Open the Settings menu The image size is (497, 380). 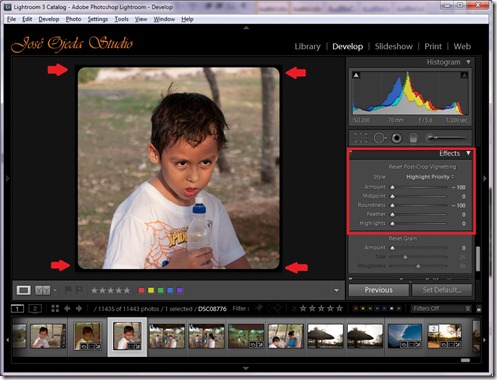pos(98,19)
